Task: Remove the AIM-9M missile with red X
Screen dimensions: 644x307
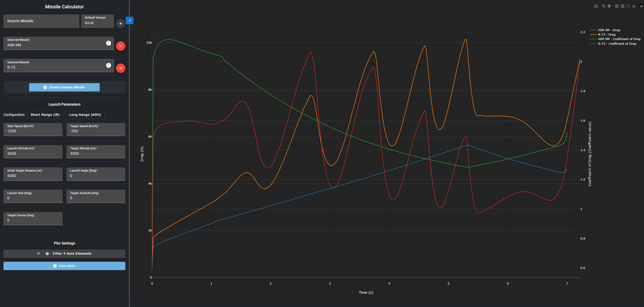Action: pyautogui.click(x=120, y=46)
